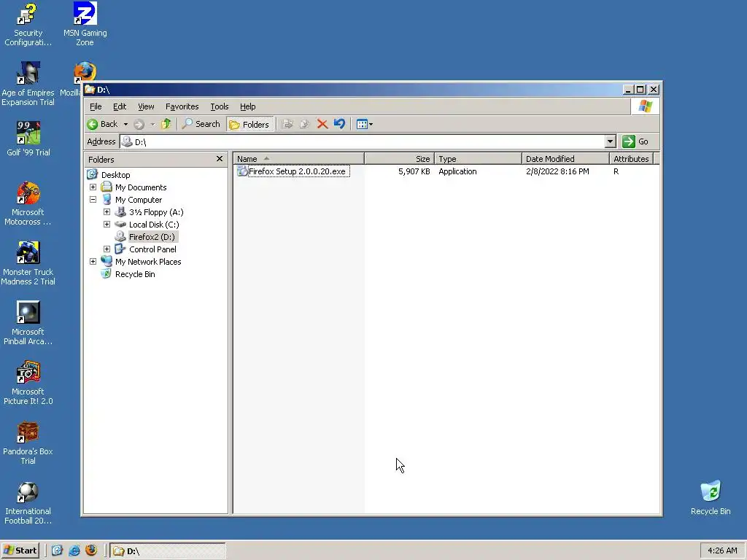
Task: Select the desktop Recycle Bin icon
Action: click(711, 497)
